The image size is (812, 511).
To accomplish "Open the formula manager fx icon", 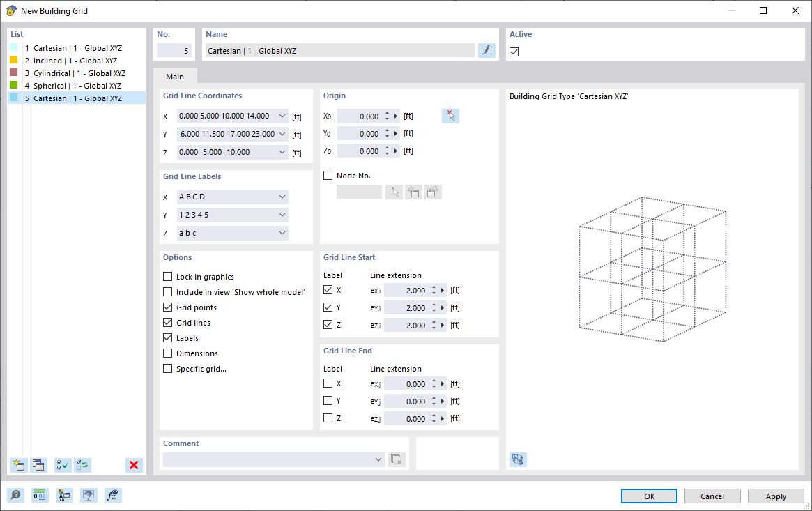I will 113,495.
